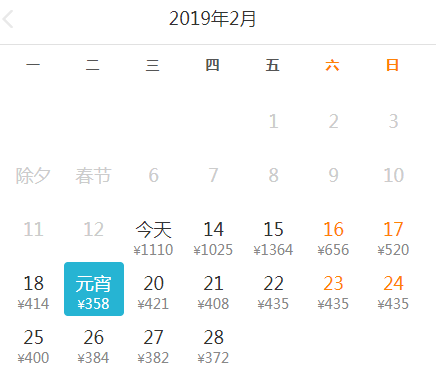Click greyed-out date 11
This screenshot has width=436, height=390.
(33, 229)
